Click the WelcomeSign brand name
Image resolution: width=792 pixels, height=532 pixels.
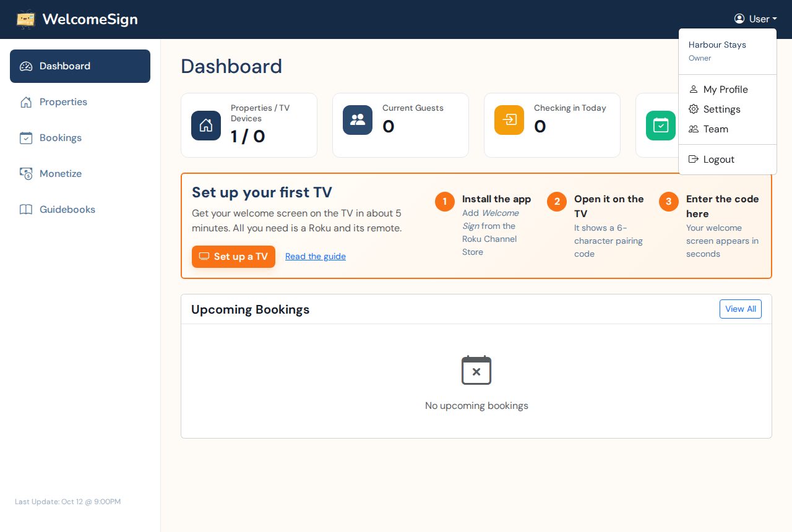(x=90, y=19)
